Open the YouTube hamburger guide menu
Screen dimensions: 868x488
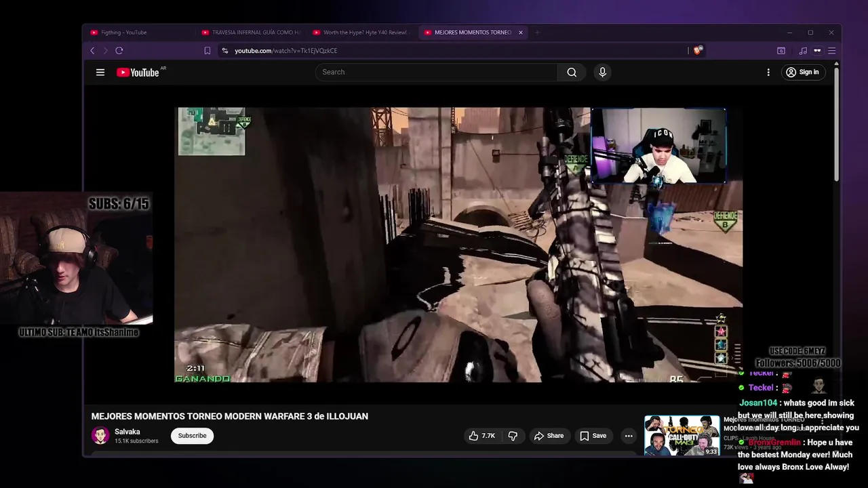100,73
